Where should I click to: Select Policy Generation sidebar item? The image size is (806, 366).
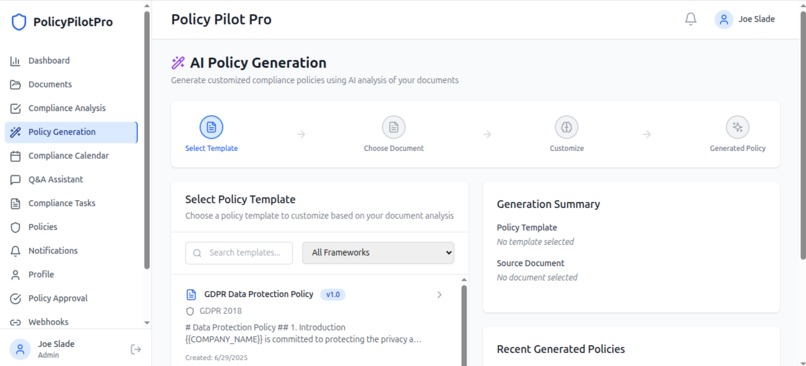point(71,132)
